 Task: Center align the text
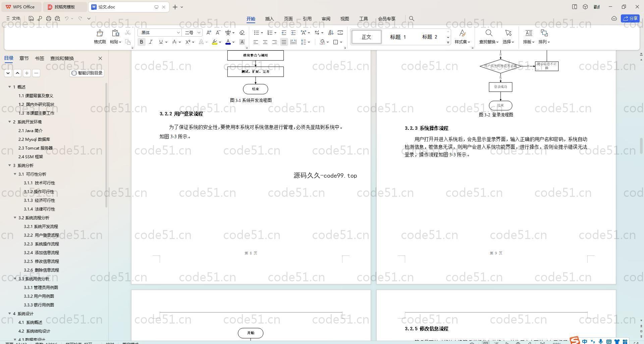[x=265, y=42]
